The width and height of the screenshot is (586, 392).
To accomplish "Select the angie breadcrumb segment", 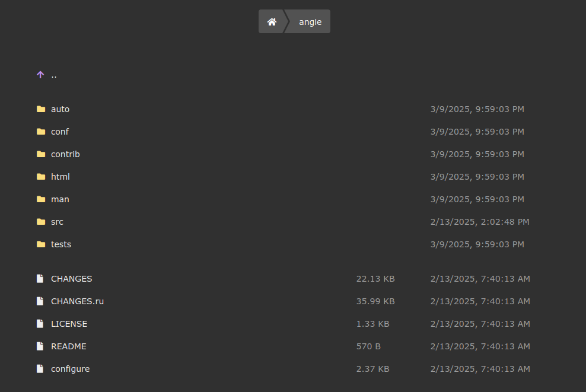I will click(310, 22).
